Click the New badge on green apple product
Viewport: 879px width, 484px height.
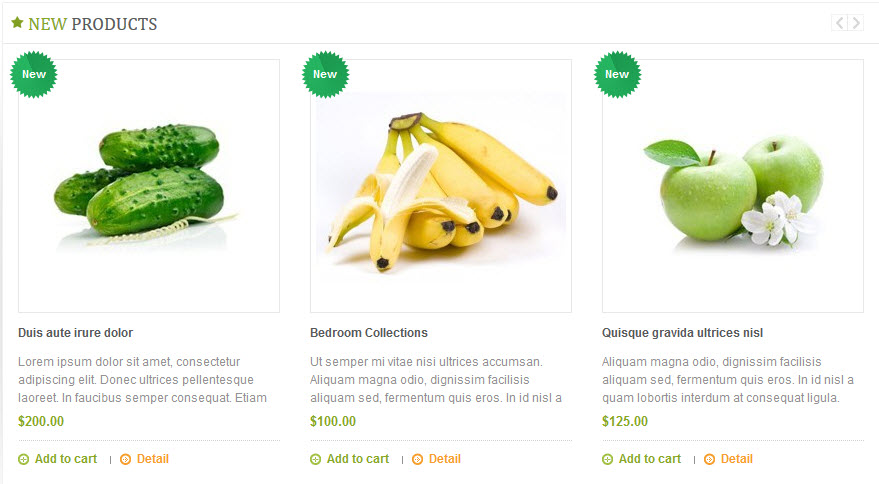pos(617,75)
